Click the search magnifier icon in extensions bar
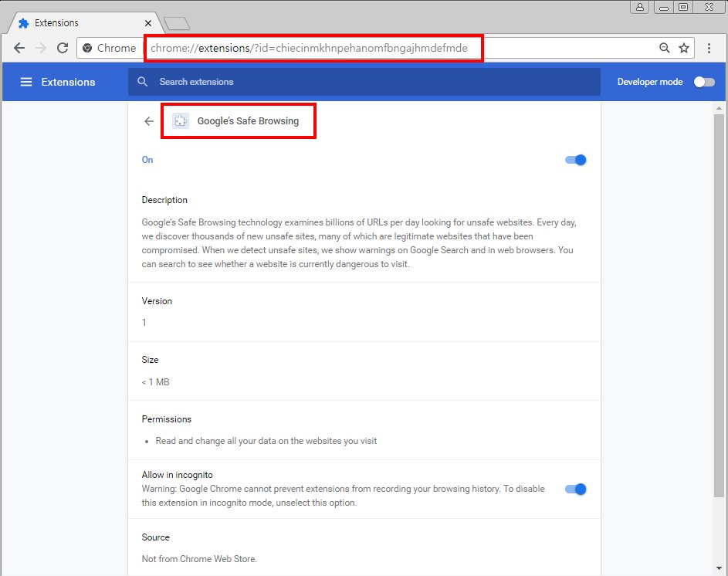Image resolution: width=728 pixels, height=576 pixels. pyautogui.click(x=143, y=82)
